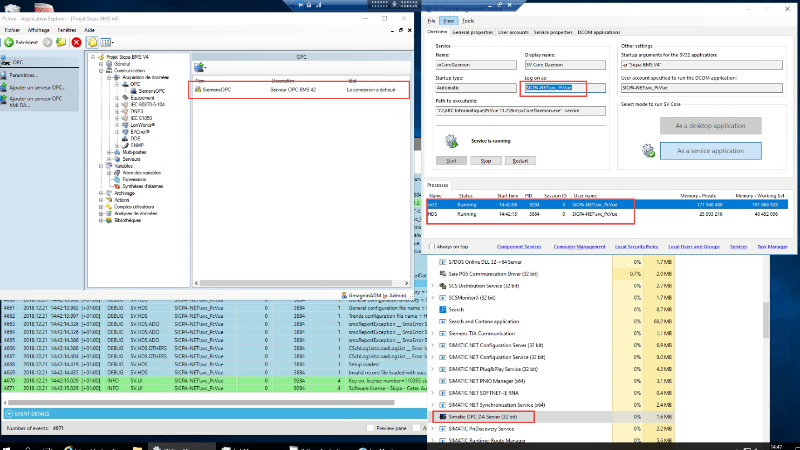800x450 pixels.
Task: Click the warning icon beside SiemensOPC in the list
Action: click(198, 89)
